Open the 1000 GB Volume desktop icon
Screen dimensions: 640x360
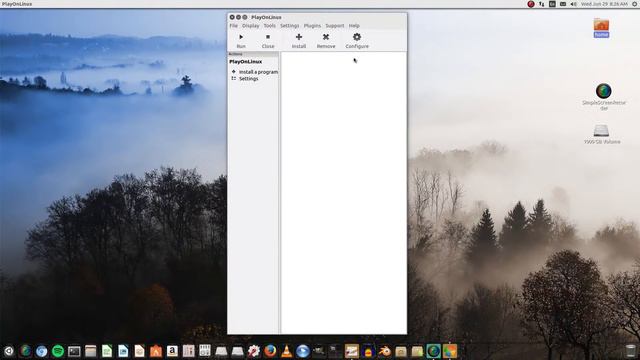pos(602,134)
